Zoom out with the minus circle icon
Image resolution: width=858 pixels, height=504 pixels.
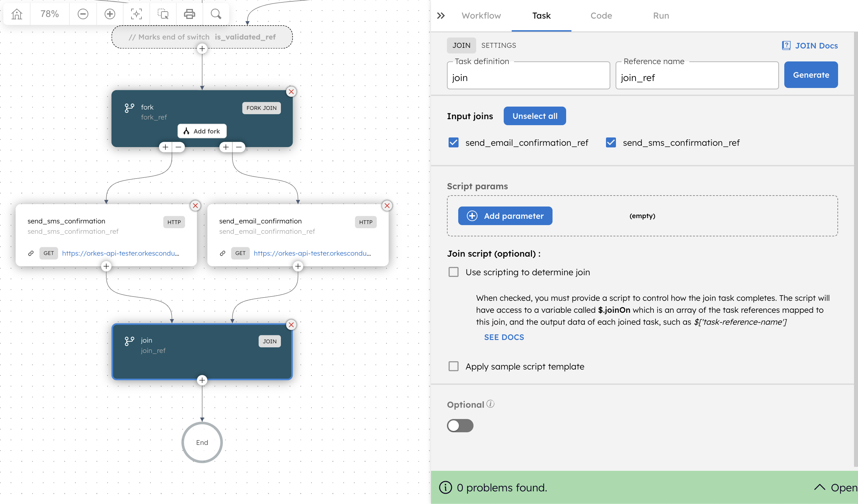click(x=83, y=14)
